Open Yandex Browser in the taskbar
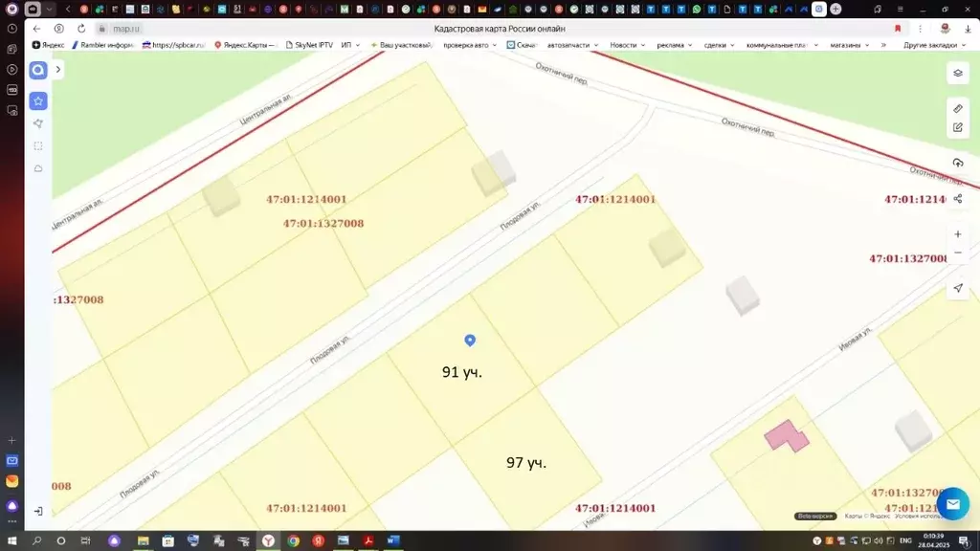This screenshot has height=551, width=980. (268, 540)
